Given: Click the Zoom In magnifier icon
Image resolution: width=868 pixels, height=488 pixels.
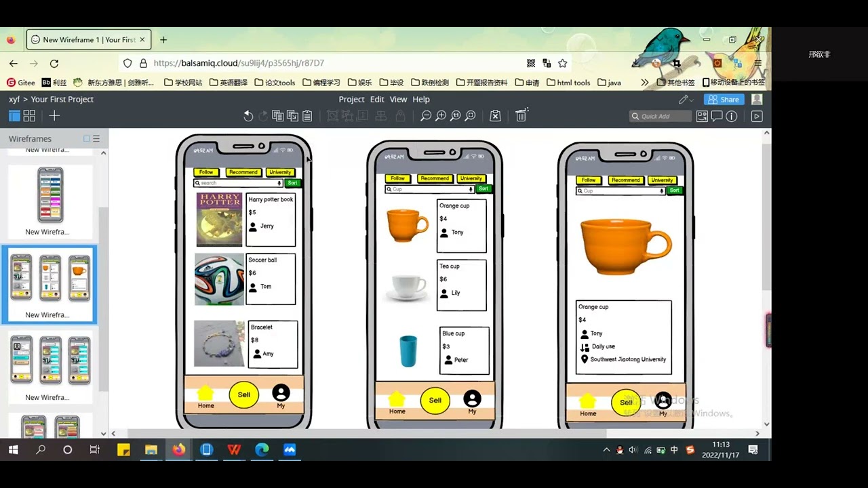Looking at the screenshot, I should [441, 117].
